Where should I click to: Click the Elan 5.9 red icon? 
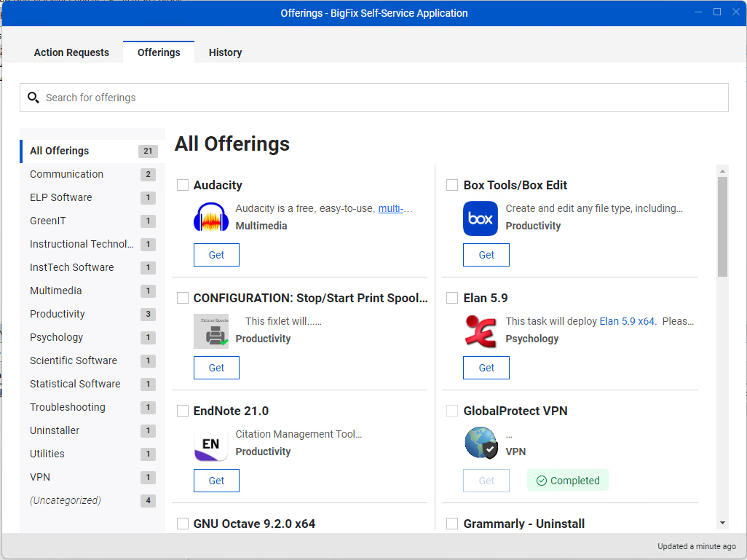pos(481,331)
